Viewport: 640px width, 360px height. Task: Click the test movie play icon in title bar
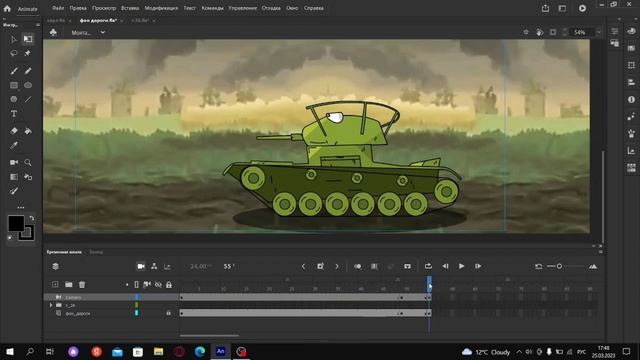[582, 8]
